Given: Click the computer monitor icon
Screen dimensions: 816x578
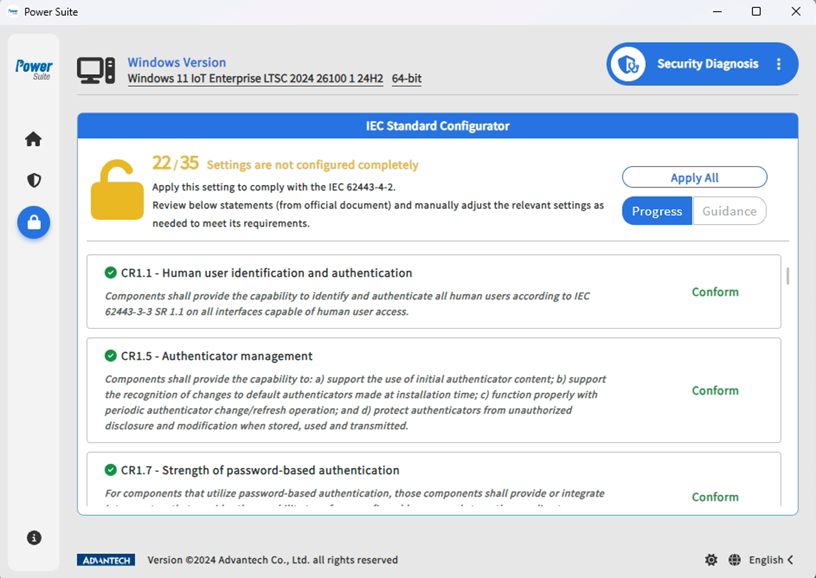Looking at the screenshot, I should click(96, 70).
